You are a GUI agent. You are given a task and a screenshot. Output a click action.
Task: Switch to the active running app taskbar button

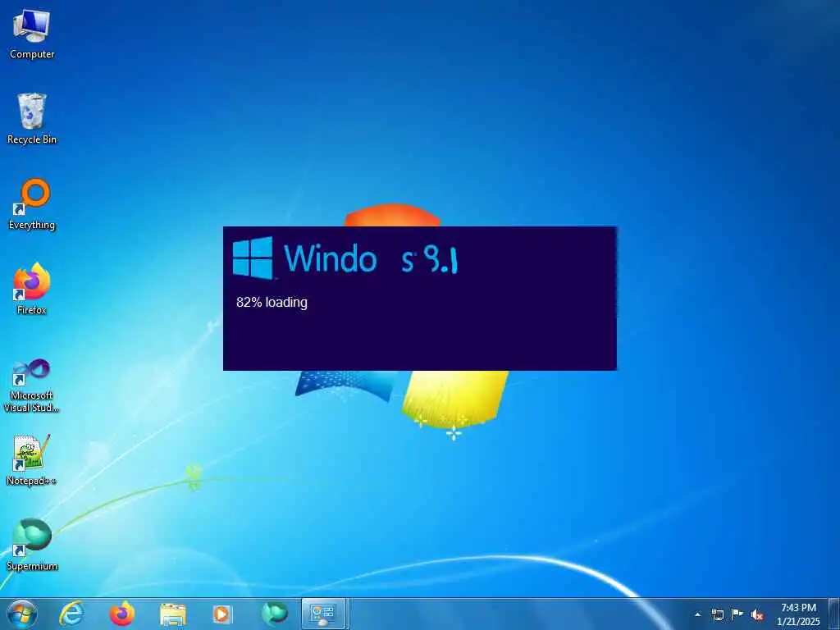point(325,614)
